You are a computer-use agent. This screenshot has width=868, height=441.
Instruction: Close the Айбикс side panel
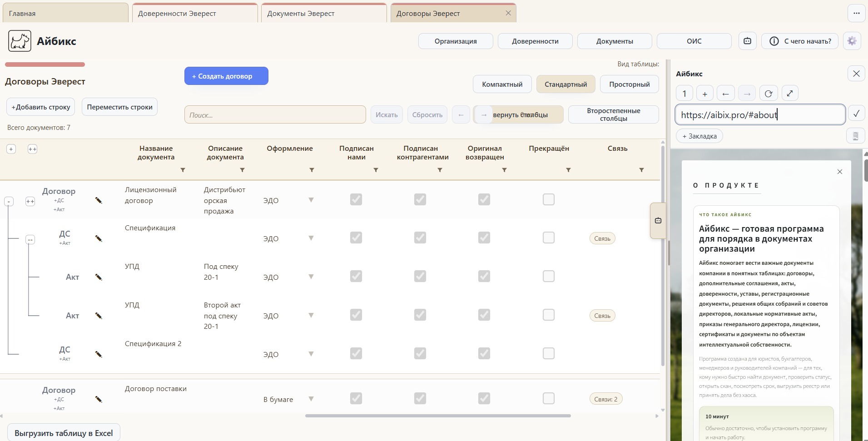tap(856, 74)
